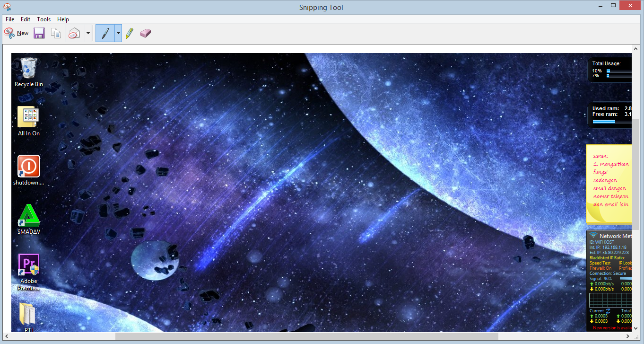Image resolution: width=644 pixels, height=344 pixels.
Task: Maximize the Snipping Tool window
Action: [x=614, y=6]
